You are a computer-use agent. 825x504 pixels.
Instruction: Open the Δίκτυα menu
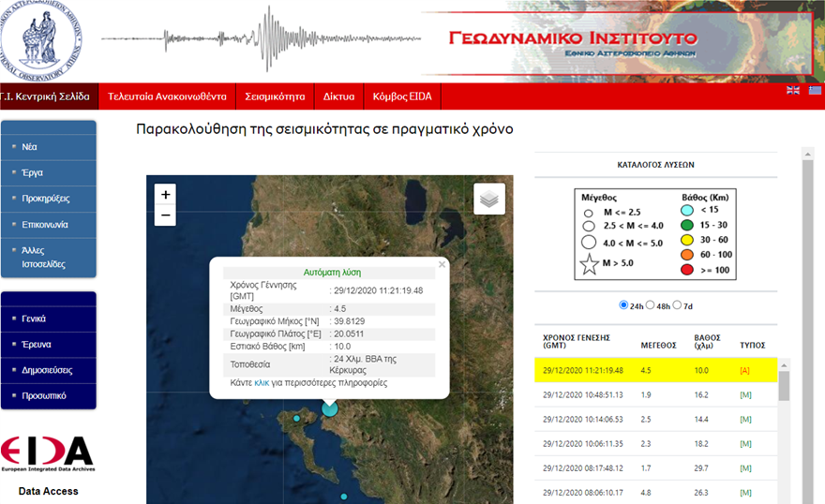pyautogui.click(x=338, y=96)
